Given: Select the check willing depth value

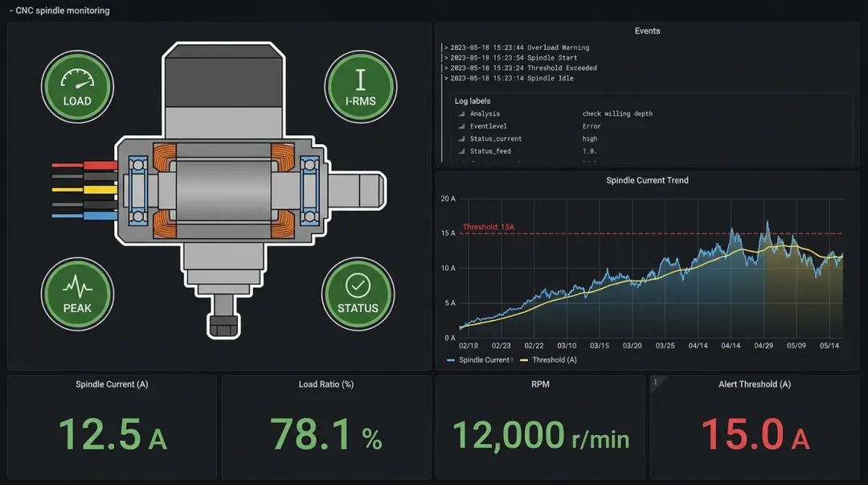Looking at the screenshot, I should pyautogui.click(x=617, y=113).
